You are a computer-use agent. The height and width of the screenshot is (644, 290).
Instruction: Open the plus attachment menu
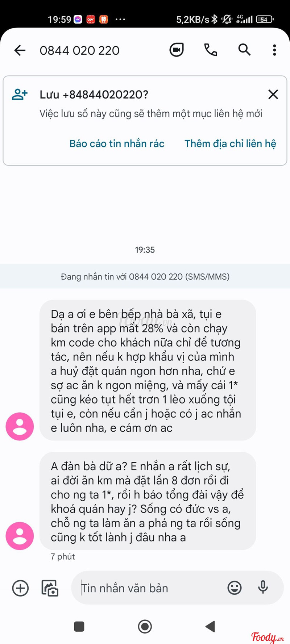(x=20, y=588)
